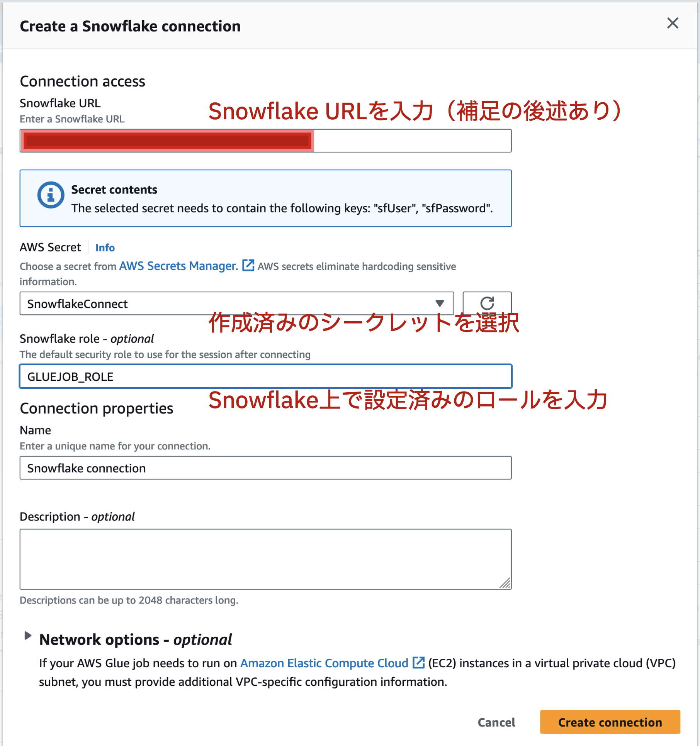Select the connection Name field
Viewport: 700px width, 746px height.
(265, 468)
